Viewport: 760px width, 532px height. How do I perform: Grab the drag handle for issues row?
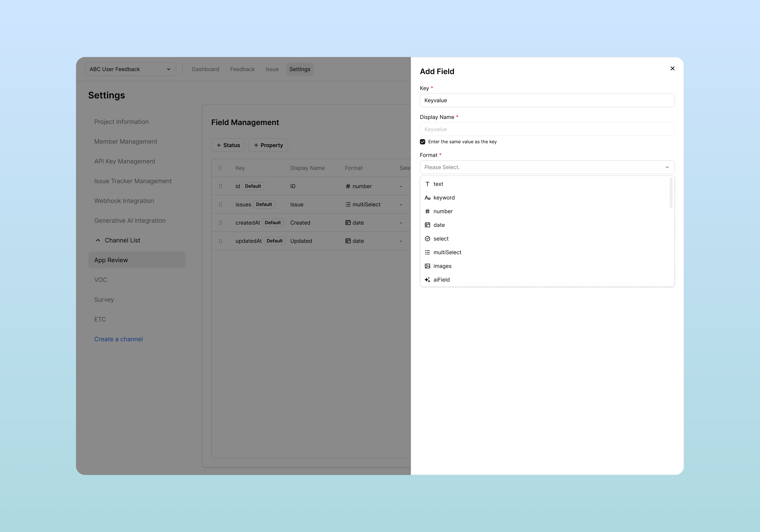point(220,205)
